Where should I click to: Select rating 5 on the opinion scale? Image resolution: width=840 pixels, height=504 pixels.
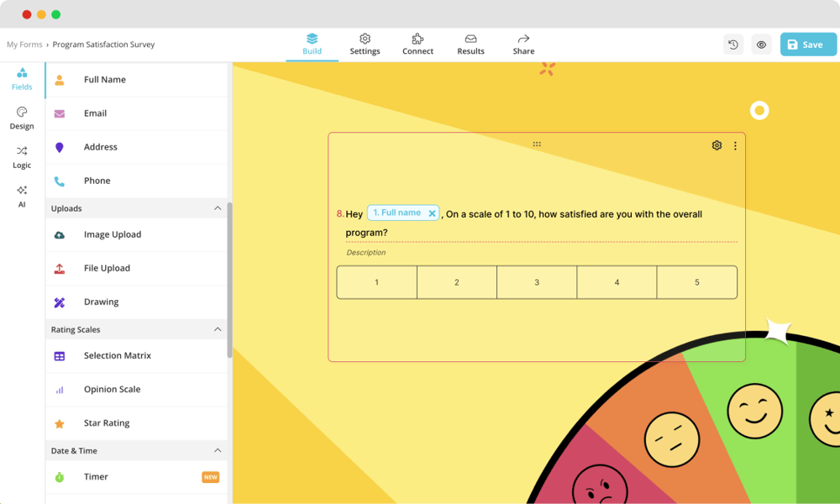(x=696, y=282)
